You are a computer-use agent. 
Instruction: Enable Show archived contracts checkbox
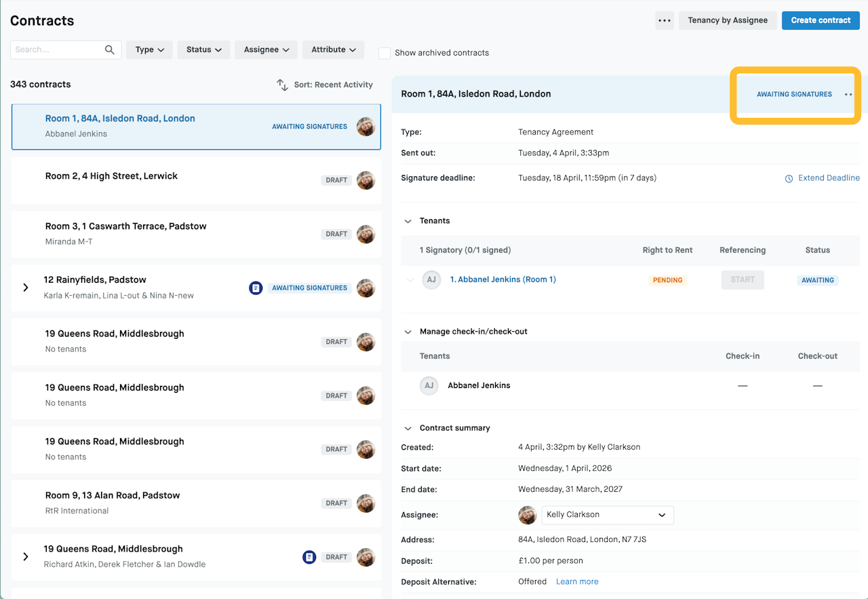pos(384,53)
